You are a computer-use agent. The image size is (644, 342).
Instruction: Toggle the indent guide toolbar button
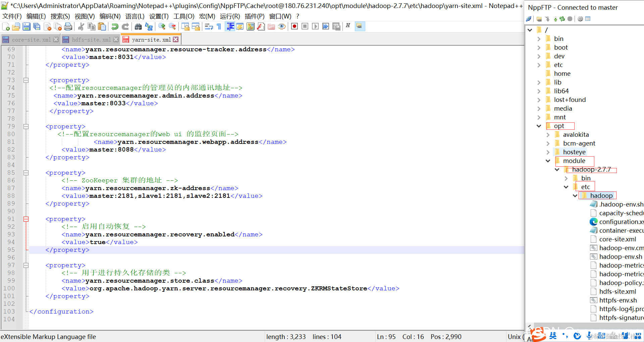230,26
